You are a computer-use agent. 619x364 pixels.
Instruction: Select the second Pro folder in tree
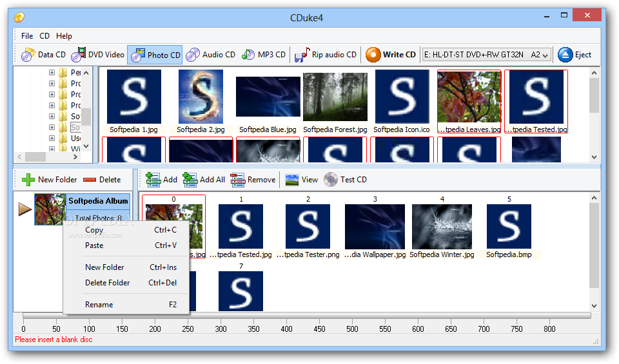click(x=75, y=95)
